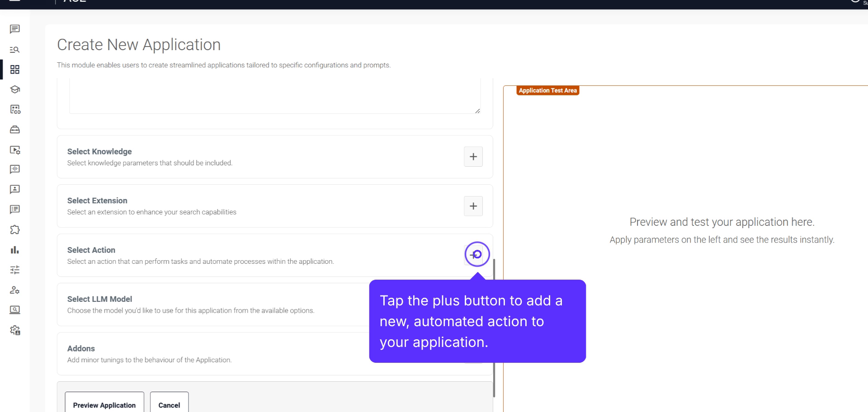Open the search module from sidebar
The height and width of the screenshot is (412, 868).
[15, 50]
